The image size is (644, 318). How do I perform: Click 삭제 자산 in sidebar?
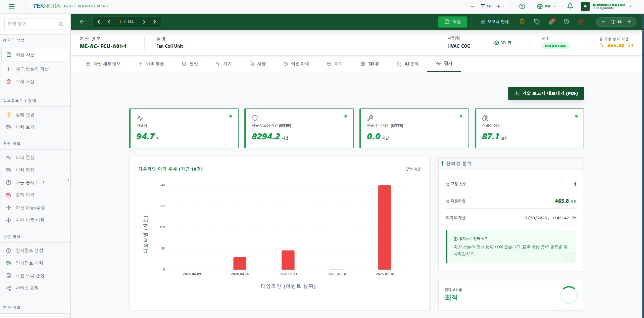coord(35,82)
